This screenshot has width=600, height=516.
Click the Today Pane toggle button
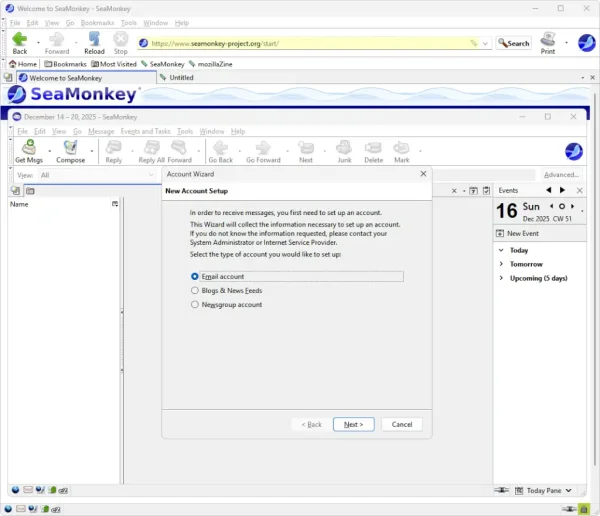point(543,491)
